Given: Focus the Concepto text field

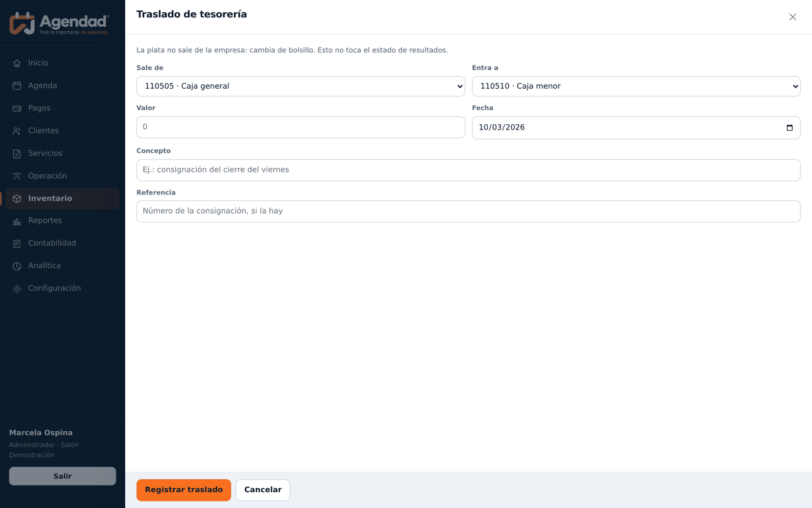Looking at the screenshot, I should 469,170.
